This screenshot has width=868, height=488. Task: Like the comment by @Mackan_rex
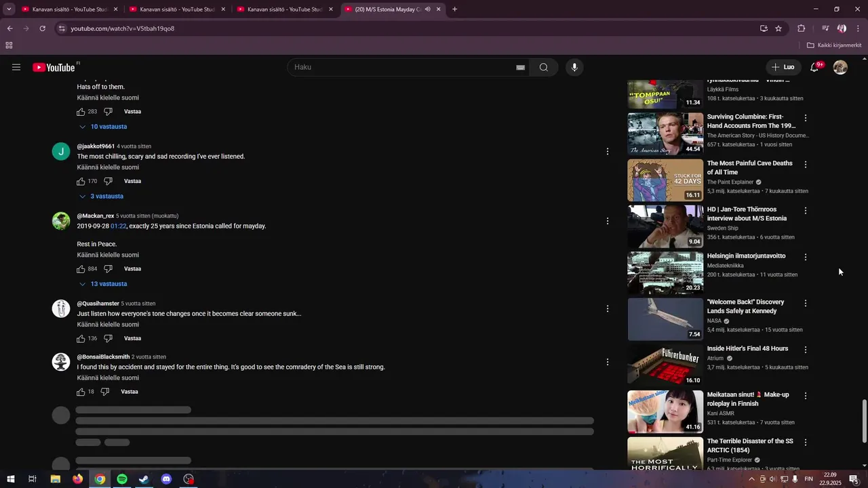point(81,269)
